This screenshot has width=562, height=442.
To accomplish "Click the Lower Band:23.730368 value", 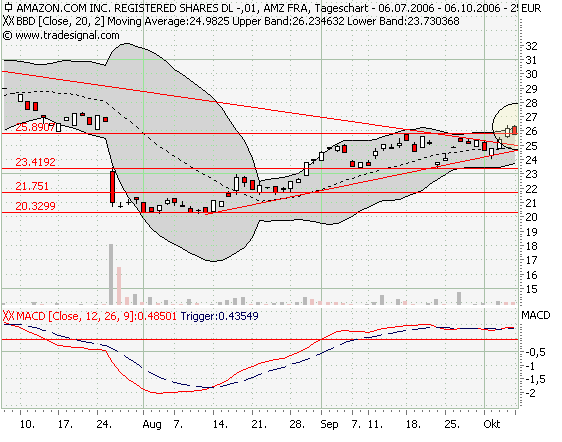I will [403, 22].
